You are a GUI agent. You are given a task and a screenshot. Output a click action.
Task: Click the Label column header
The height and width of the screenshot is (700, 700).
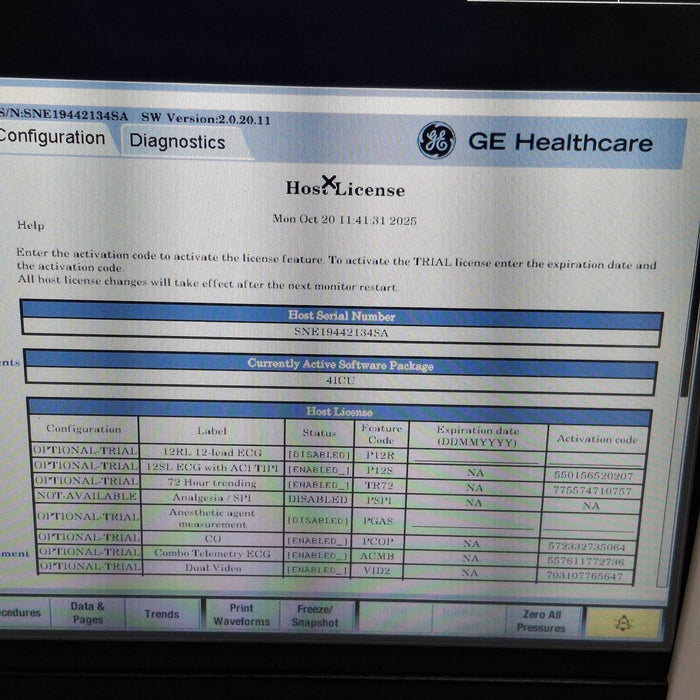[x=212, y=431]
